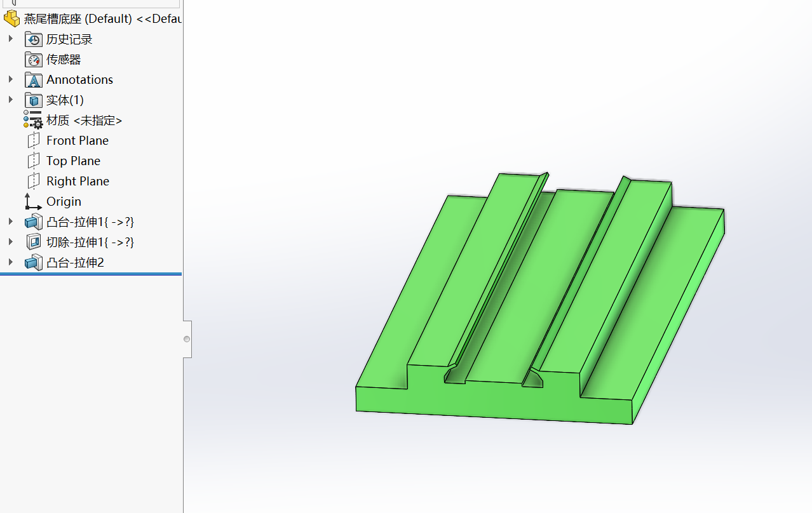Expand the 凸台-拉伸2 feature node
812x513 pixels.
point(10,262)
